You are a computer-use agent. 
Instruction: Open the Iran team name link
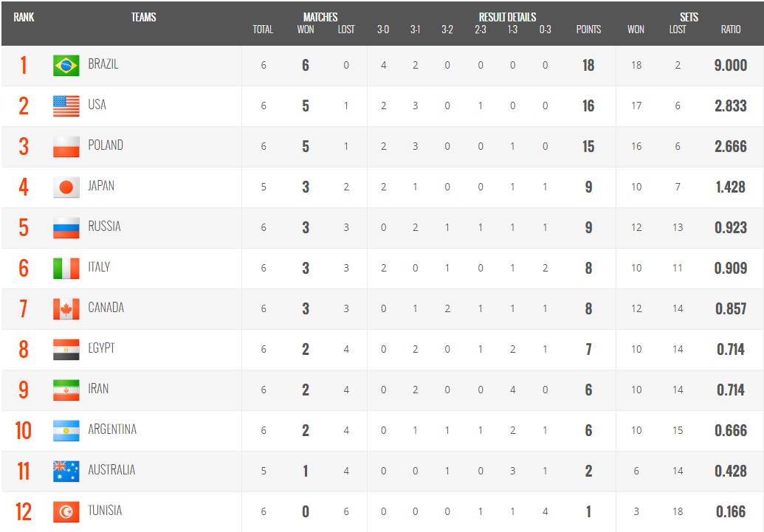[98, 389]
